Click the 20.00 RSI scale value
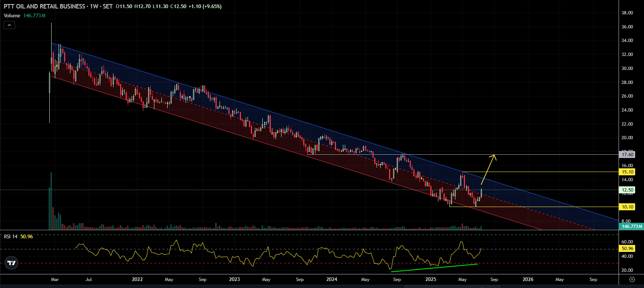 pyautogui.click(x=627, y=270)
